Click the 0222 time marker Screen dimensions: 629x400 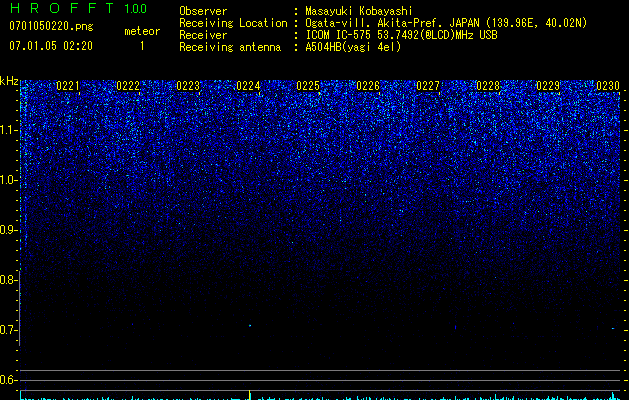(128, 86)
